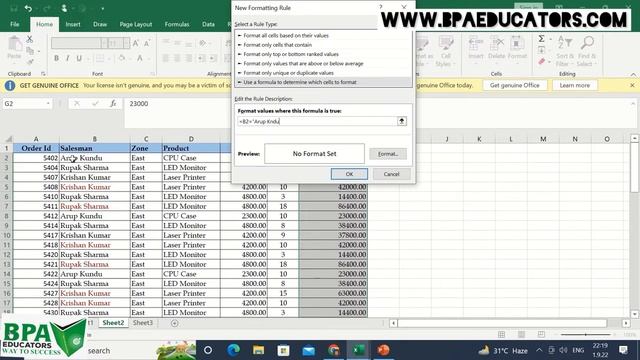Screen dimensions: 640x360
Task: Click the Orientation text angle icon
Action: (202, 43)
